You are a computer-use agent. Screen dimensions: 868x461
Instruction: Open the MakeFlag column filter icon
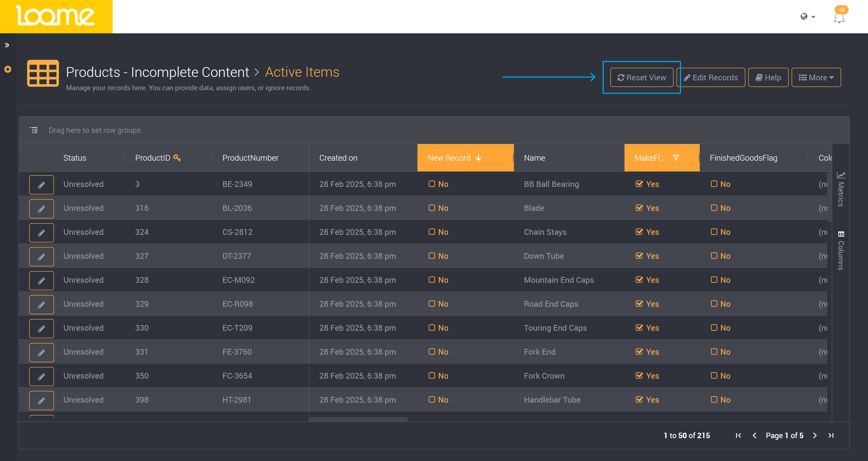[676, 157]
